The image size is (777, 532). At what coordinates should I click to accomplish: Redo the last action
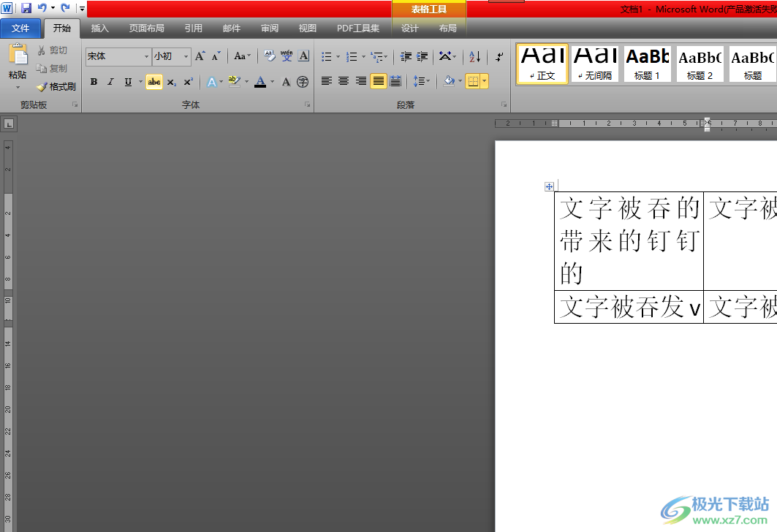(x=65, y=8)
